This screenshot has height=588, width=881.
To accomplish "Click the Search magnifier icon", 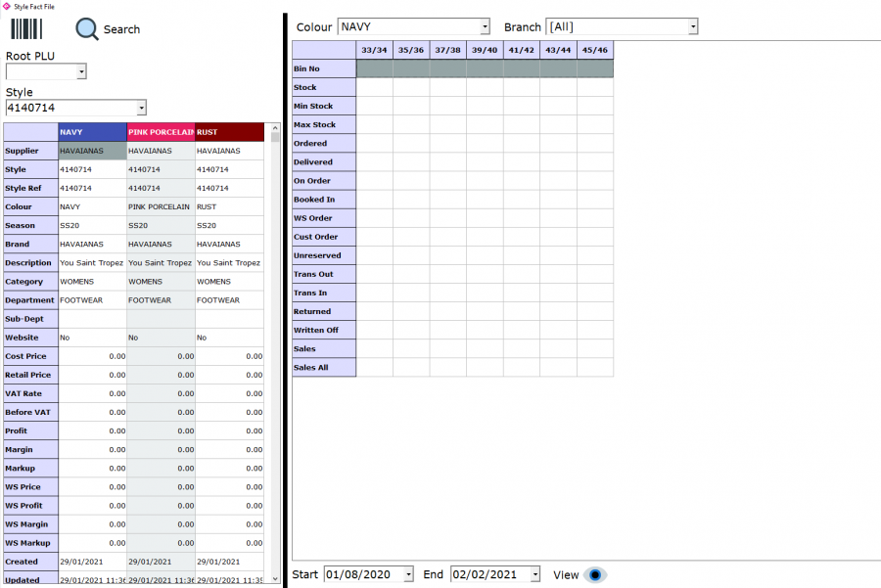I will [x=87, y=29].
